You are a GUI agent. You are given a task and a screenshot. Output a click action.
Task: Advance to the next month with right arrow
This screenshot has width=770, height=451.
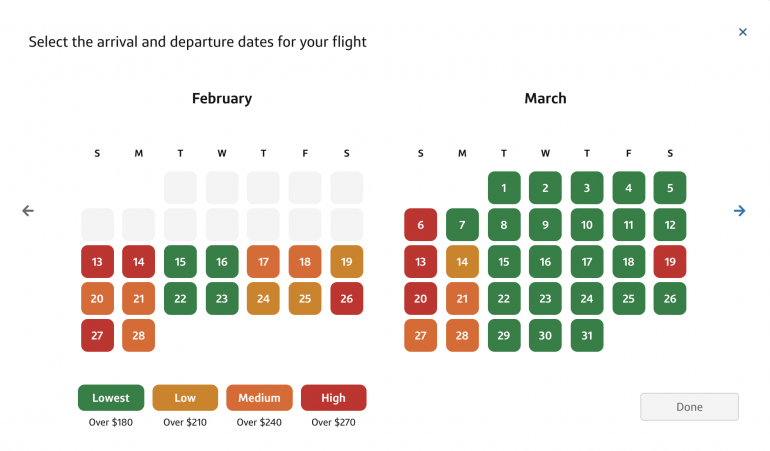[739, 211]
